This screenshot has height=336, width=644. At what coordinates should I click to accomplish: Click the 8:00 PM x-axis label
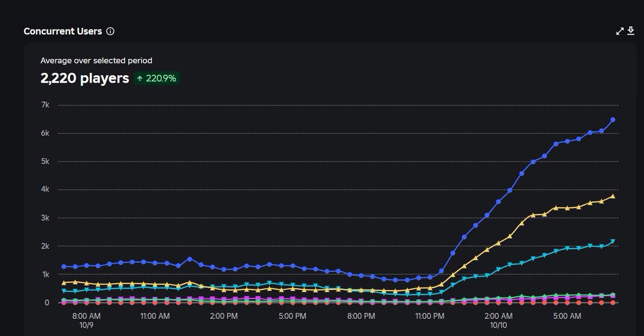[362, 317]
